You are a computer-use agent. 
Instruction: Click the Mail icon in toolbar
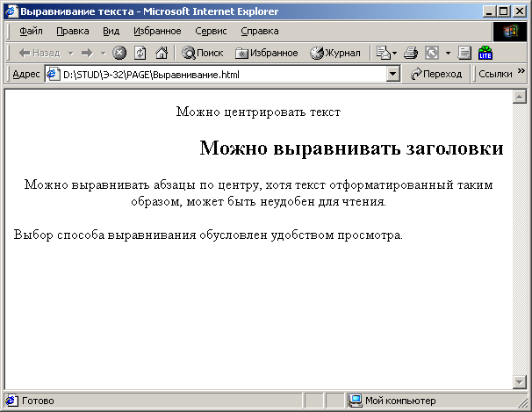click(384, 53)
